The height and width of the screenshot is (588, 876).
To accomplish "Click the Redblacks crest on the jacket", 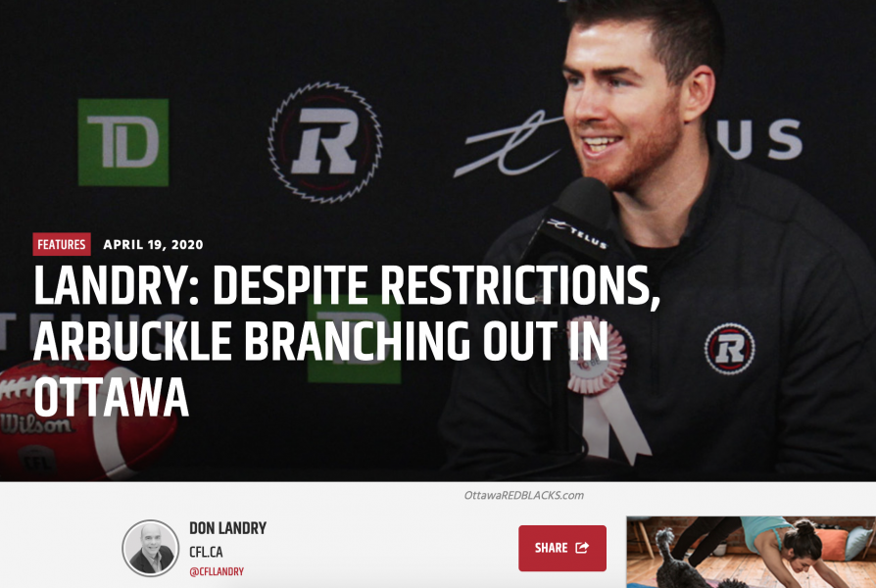I will 730,349.
